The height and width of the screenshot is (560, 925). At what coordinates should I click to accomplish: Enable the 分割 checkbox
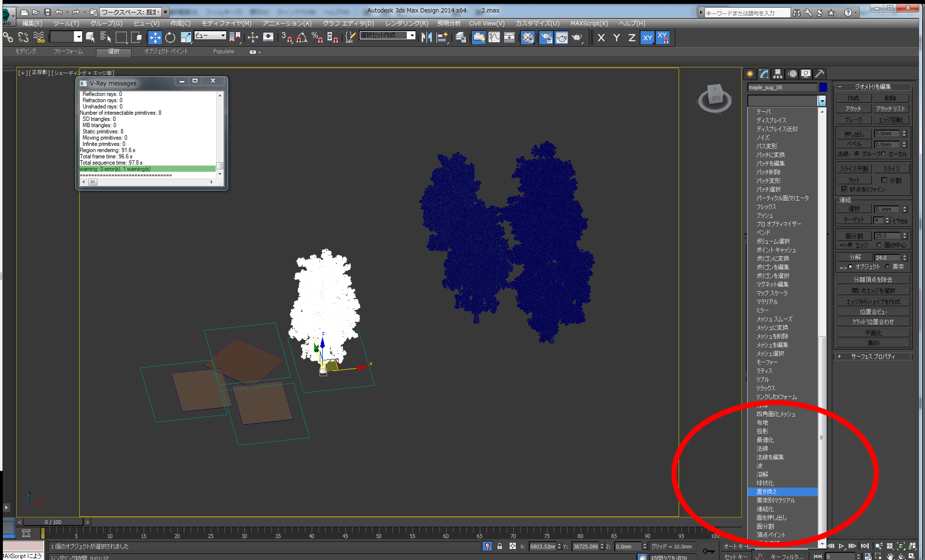pos(884,180)
